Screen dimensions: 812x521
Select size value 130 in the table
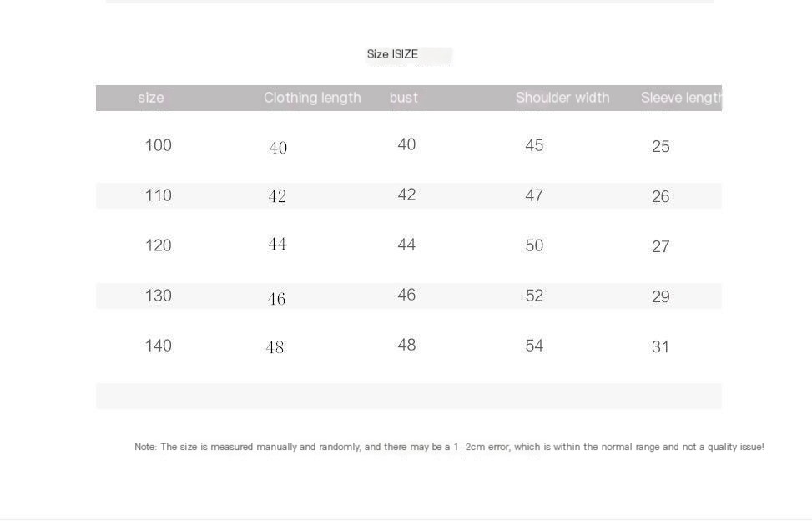159,296
